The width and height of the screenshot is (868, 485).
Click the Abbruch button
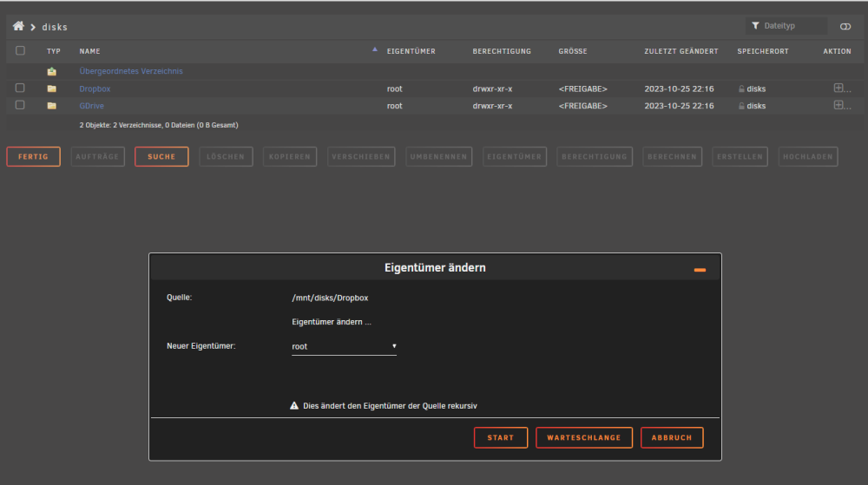(x=672, y=437)
